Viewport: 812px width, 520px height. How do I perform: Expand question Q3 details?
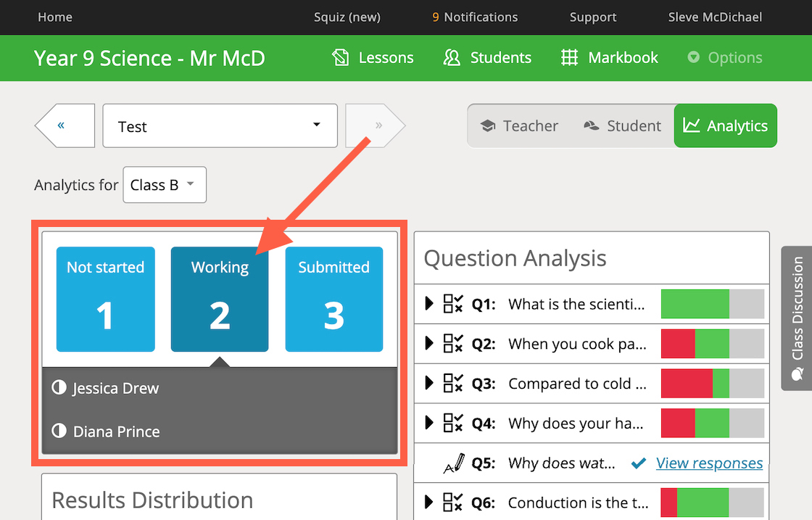tap(428, 383)
